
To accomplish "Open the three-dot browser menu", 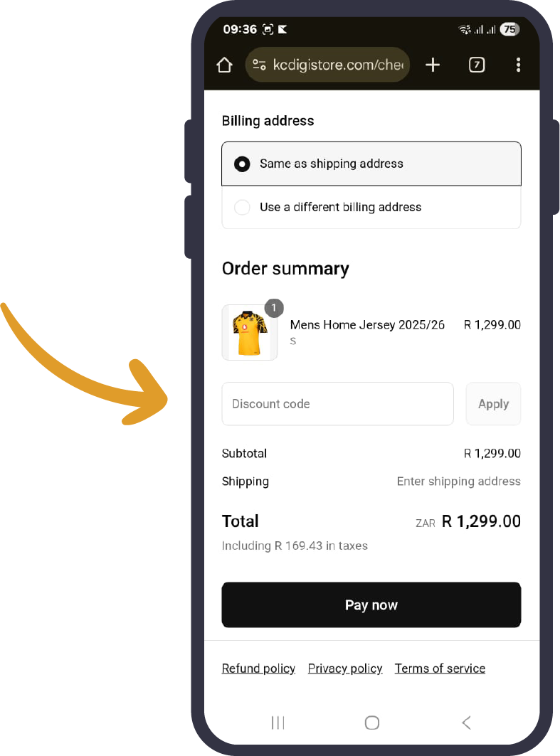I will click(x=518, y=65).
